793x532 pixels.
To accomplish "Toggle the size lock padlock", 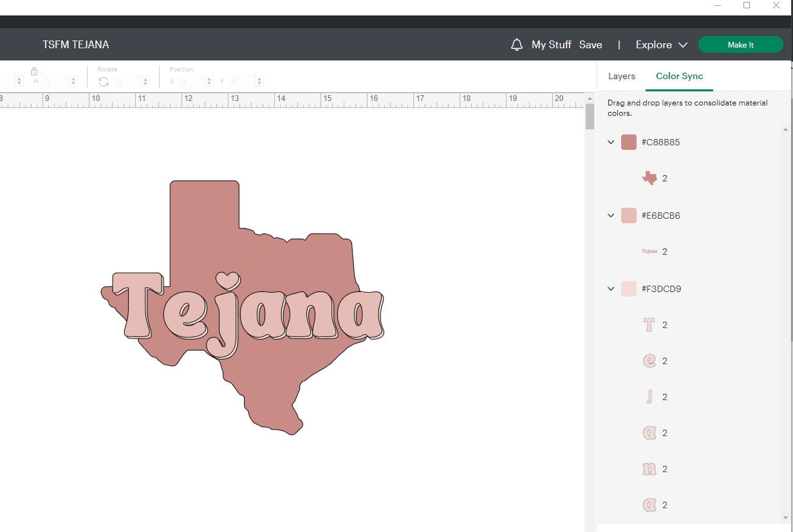I will click(34, 69).
